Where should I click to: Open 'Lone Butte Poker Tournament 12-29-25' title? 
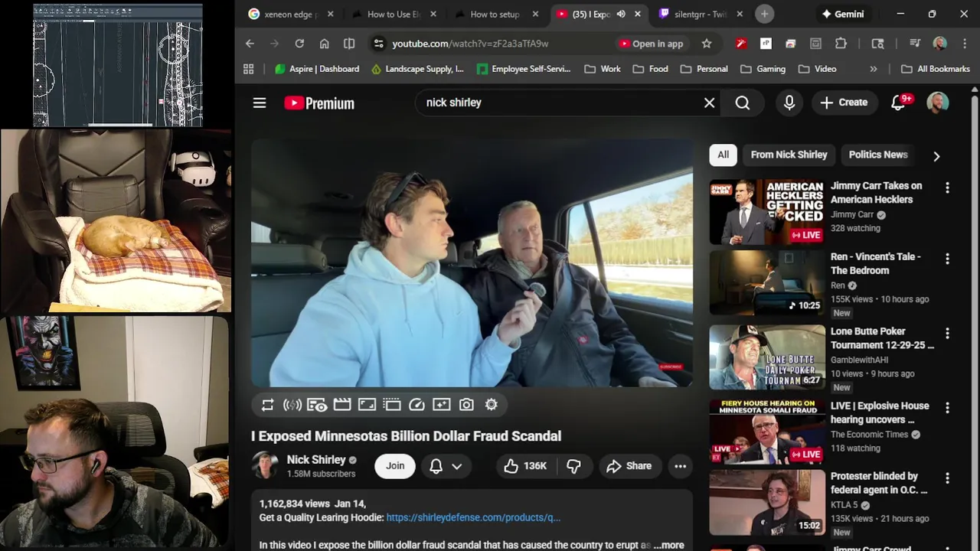[x=882, y=338]
